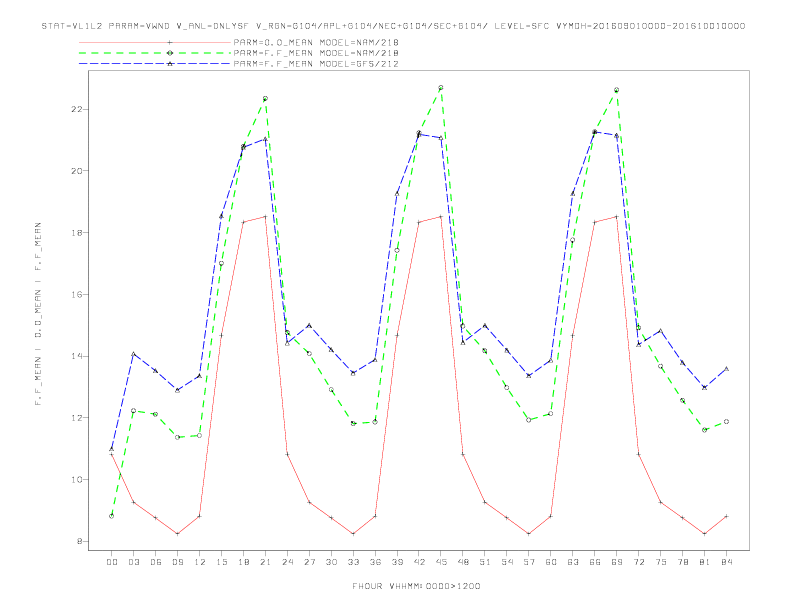Viewport: 792px width, 612px height.
Task: Click x-axis hour label 24
Action: (287, 562)
